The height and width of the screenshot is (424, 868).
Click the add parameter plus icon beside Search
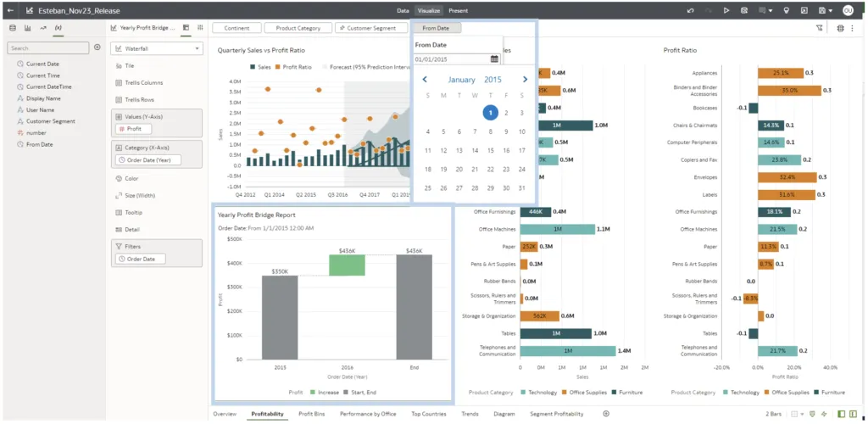click(x=97, y=47)
